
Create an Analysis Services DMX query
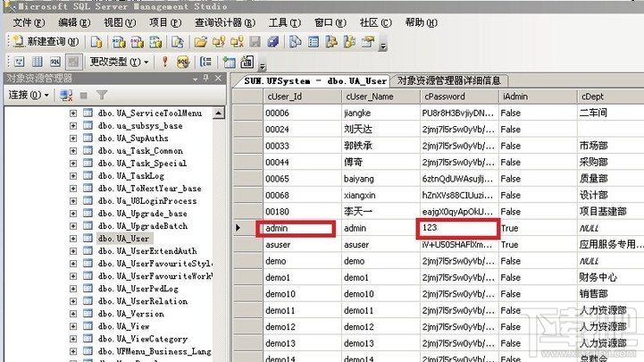pyautogui.click(x=138, y=41)
